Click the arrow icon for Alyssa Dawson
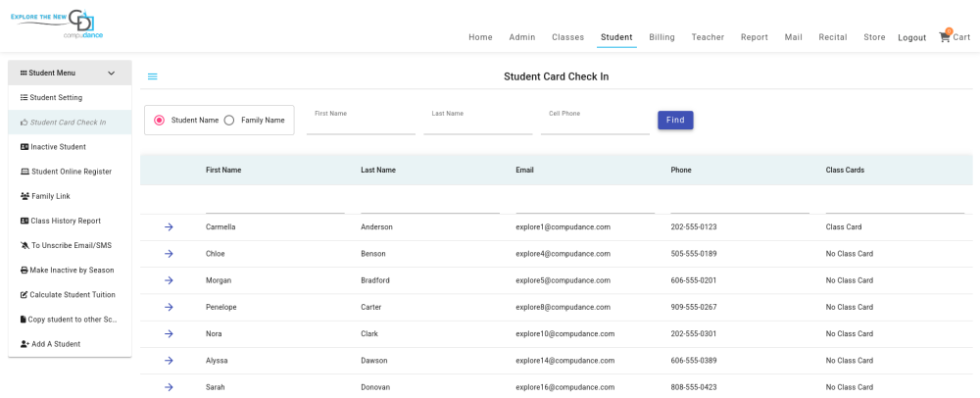 tap(169, 361)
